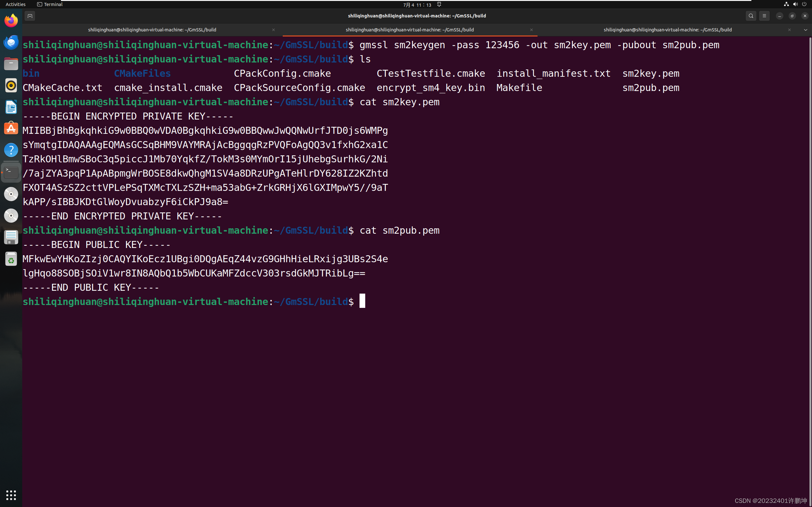The image size is (812, 507).
Task: Minimize the terminal window
Action: click(779, 16)
